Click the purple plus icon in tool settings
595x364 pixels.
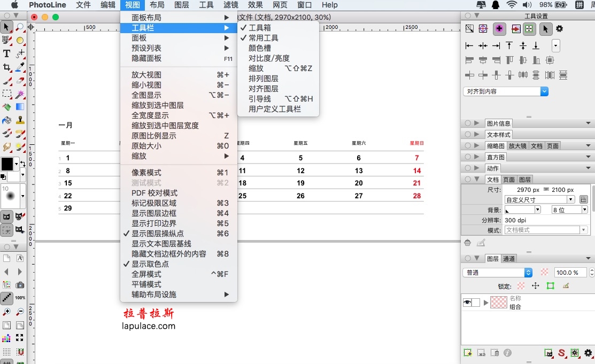tap(499, 29)
